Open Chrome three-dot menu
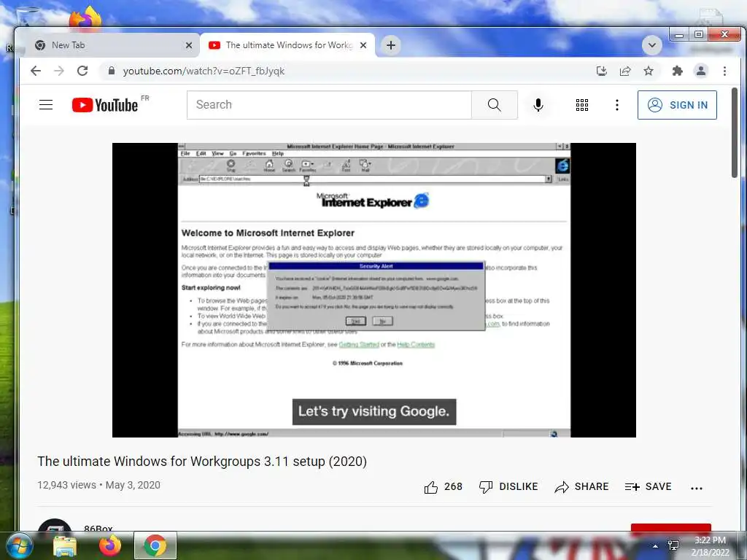The width and height of the screenshot is (747, 560). (724, 71)
